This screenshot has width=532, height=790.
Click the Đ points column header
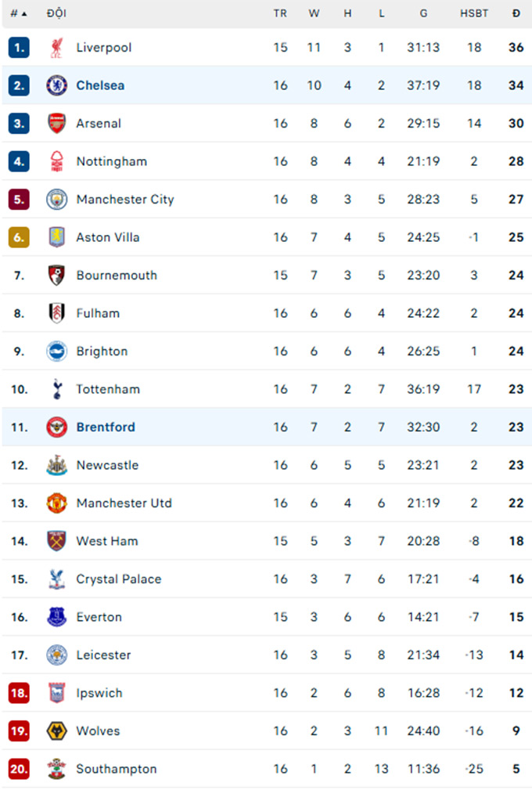point(516,13)
